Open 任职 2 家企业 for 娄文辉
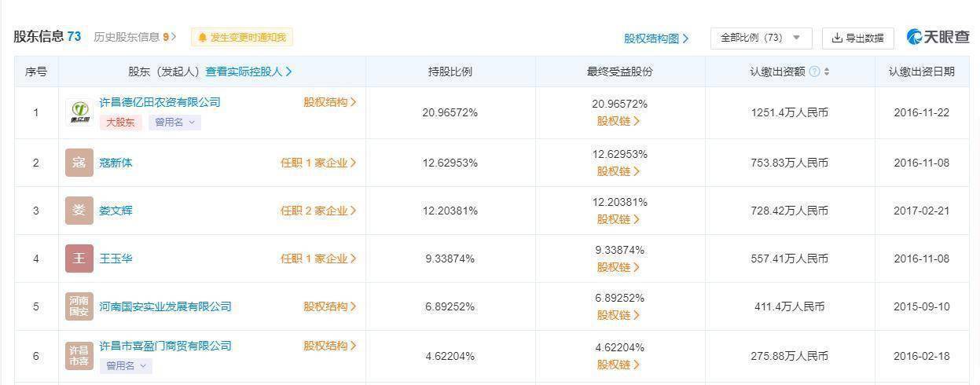This screenshot has height=385, width=980. click(x=319, y=211)
